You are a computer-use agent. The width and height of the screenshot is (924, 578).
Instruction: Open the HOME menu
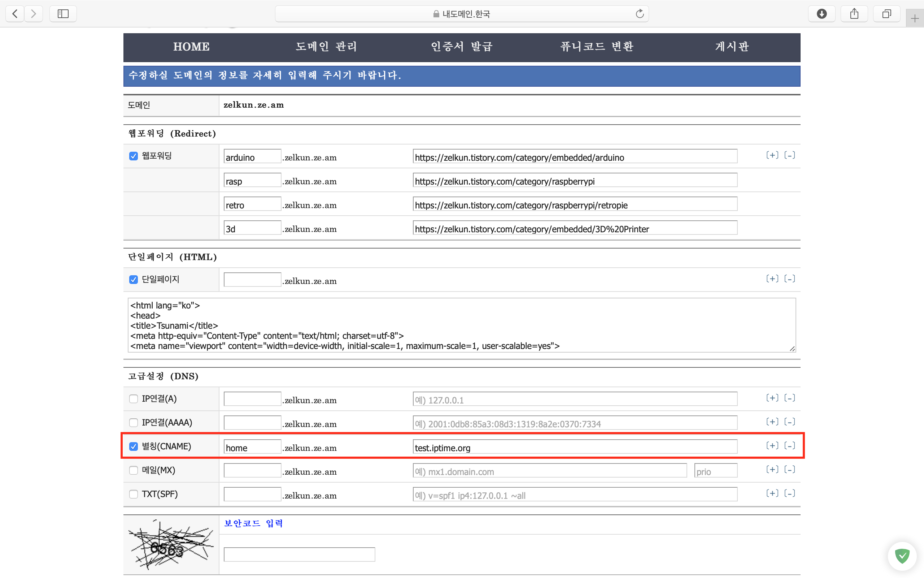(191, 47)
